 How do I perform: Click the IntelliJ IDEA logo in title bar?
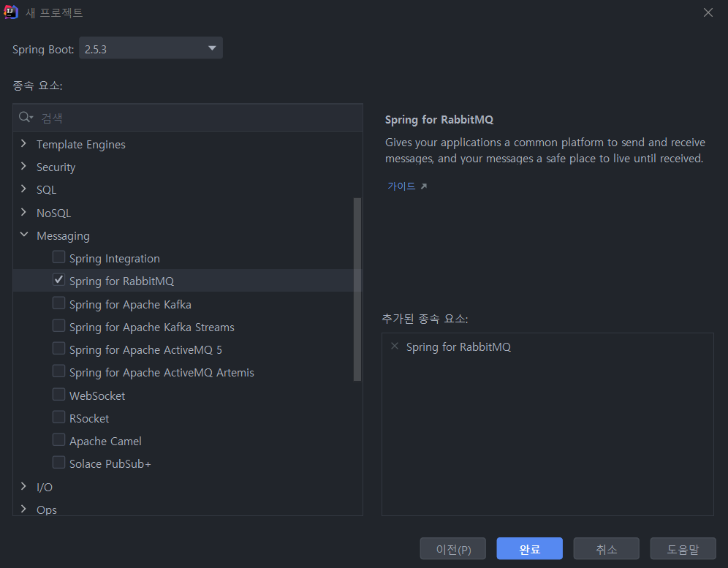tap(11, 12)
